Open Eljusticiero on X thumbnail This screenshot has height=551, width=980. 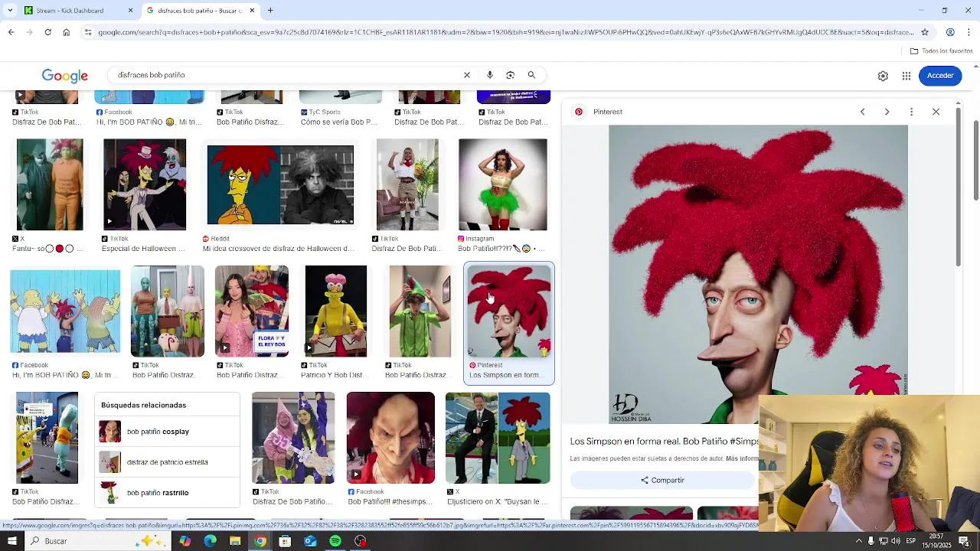click(498, 438)
